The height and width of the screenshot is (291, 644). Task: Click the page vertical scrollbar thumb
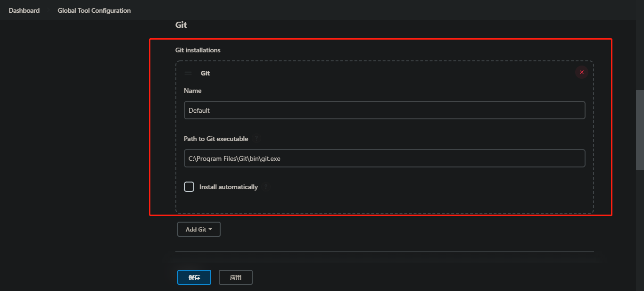click(640, 130)
